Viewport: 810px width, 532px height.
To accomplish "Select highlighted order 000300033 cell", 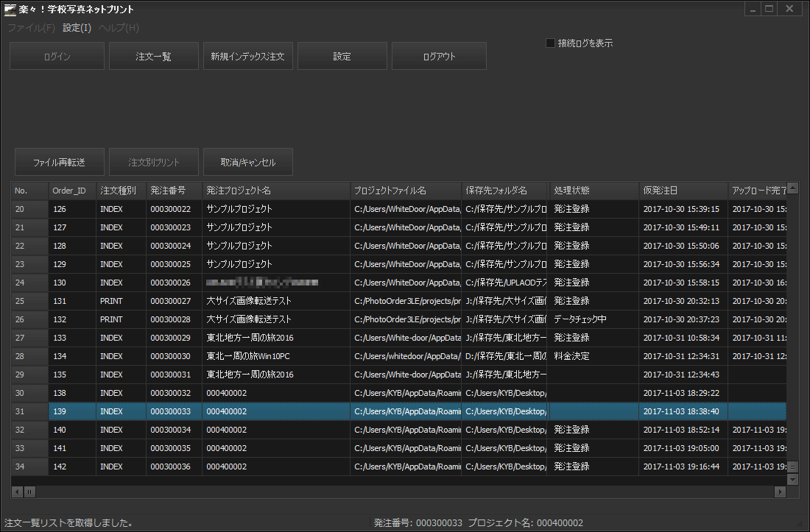I will (x=174, y=411).
